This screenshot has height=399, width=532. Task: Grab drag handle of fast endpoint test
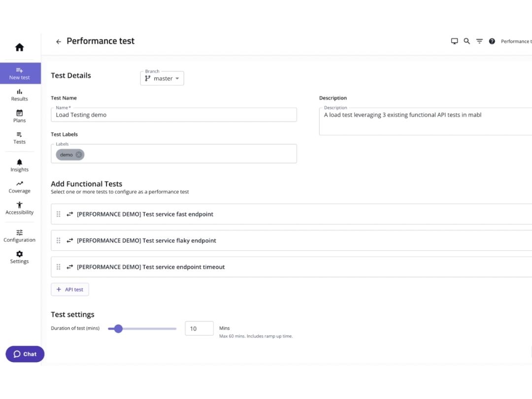58,214
